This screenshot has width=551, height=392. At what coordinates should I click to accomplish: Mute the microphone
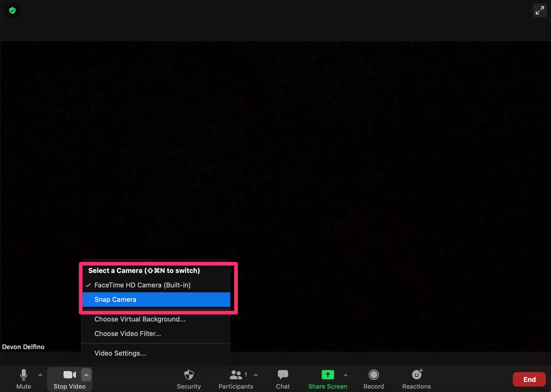coord(23,379)
